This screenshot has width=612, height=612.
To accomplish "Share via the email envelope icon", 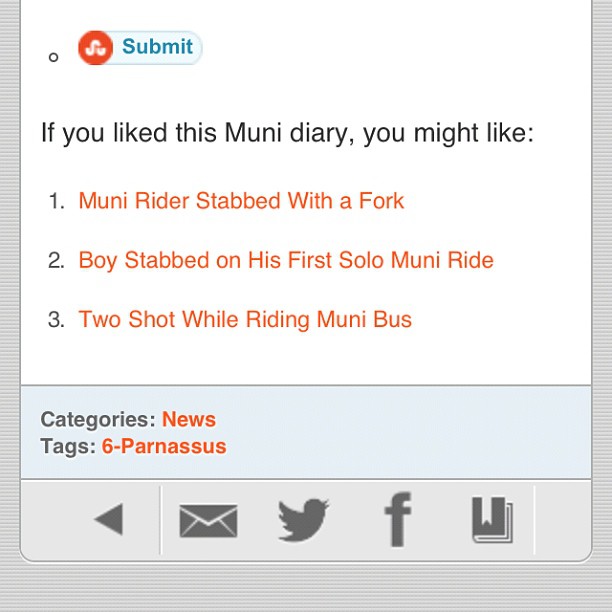I will click(208, 520).
